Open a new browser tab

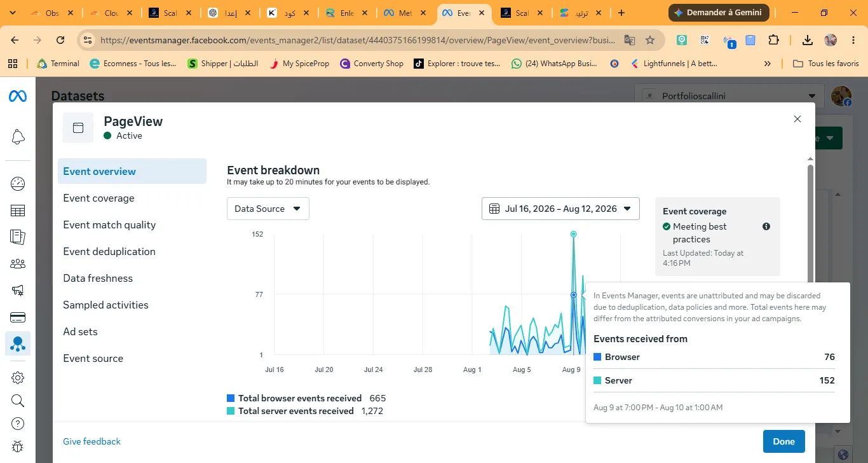(621, 13)
